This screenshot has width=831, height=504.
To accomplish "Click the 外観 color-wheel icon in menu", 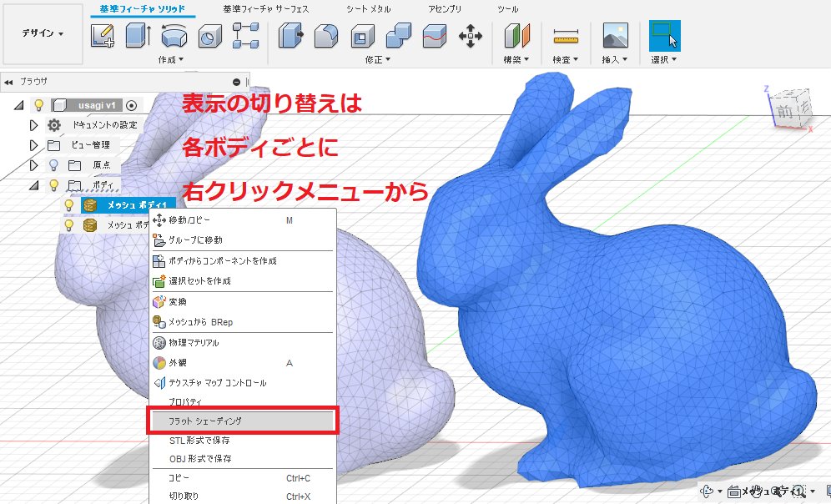I will (x=159, y=362).
